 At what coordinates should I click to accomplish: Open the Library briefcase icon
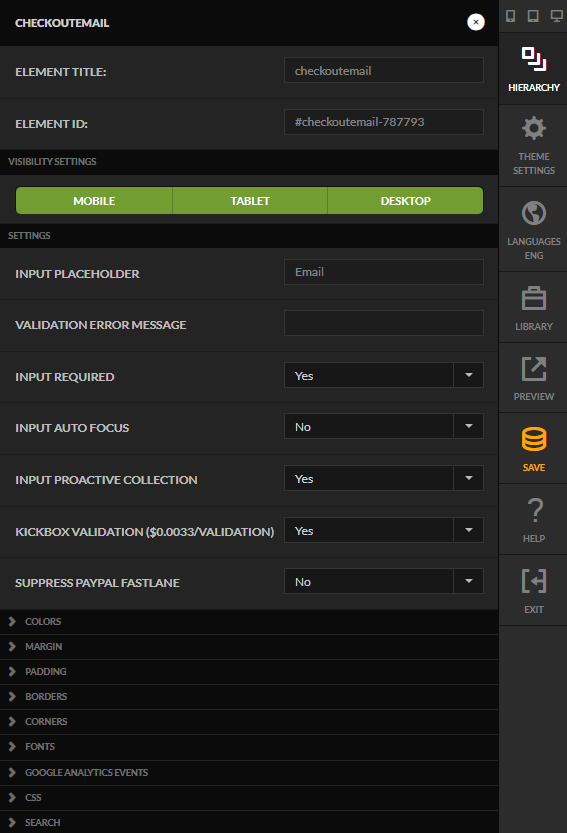534,299
